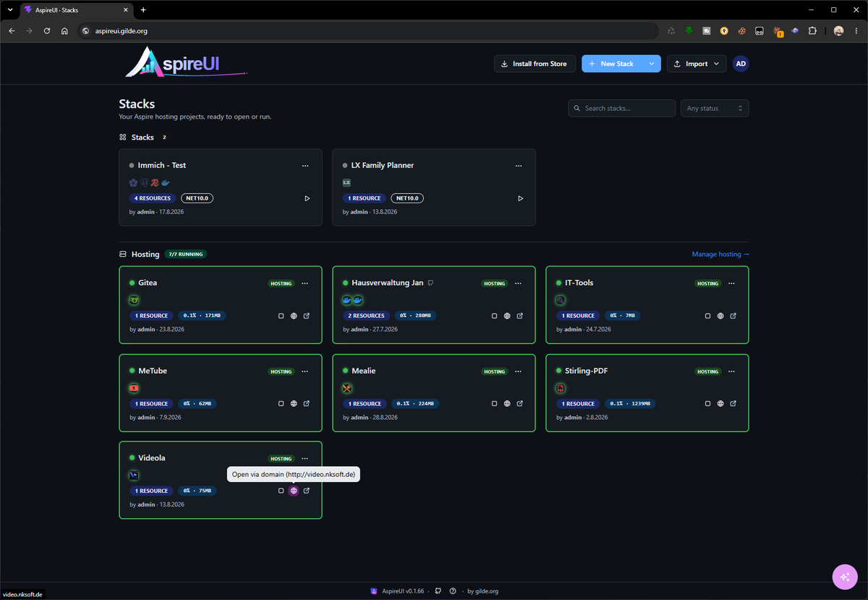Stop the IT-Tools stack
868x600 pixels.
(708, 316)
